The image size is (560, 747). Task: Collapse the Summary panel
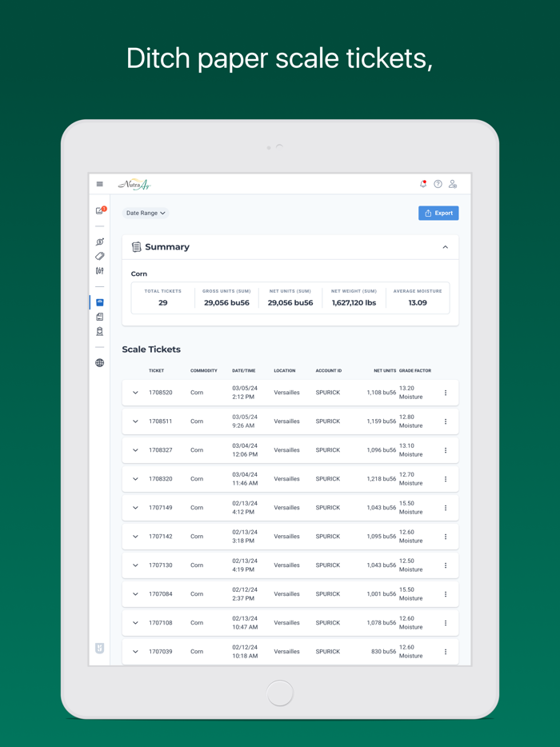[445, 247]
